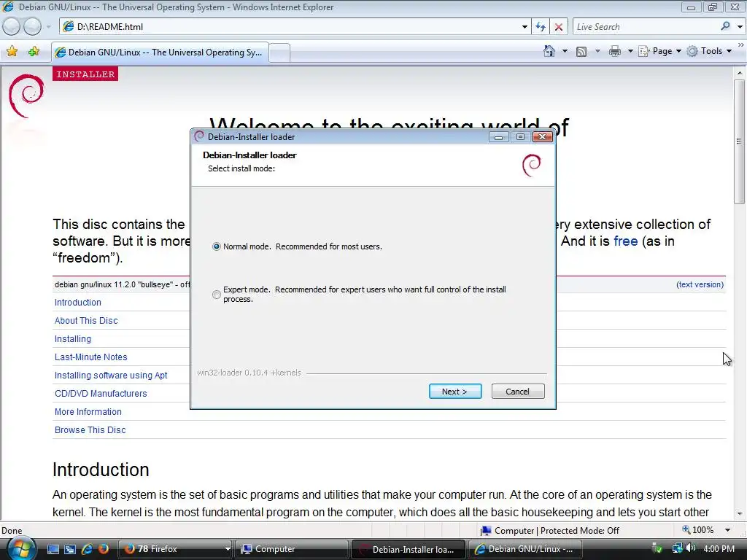Launch Firefox from quick launch
747x560 pixels.
[104, 549]
